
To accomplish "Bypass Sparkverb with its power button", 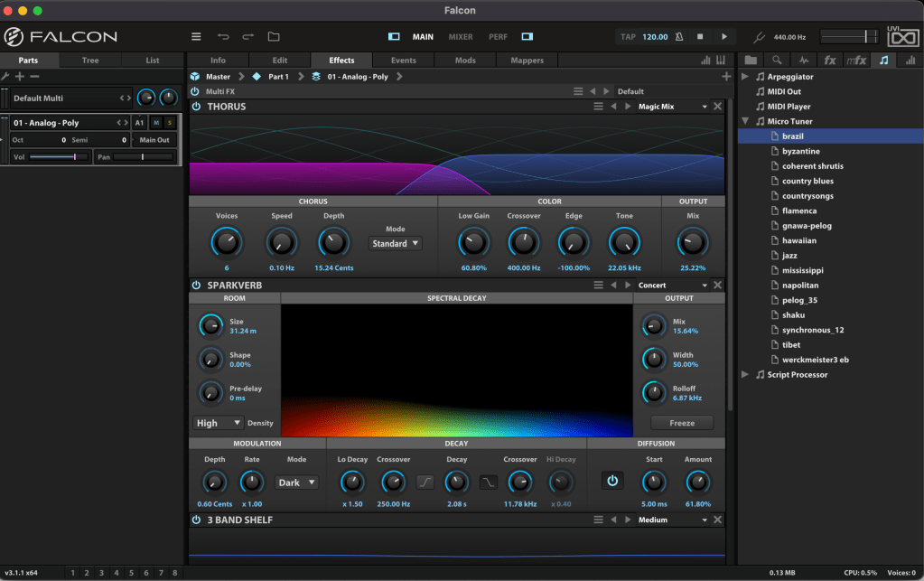I will (x=196, y=286).
